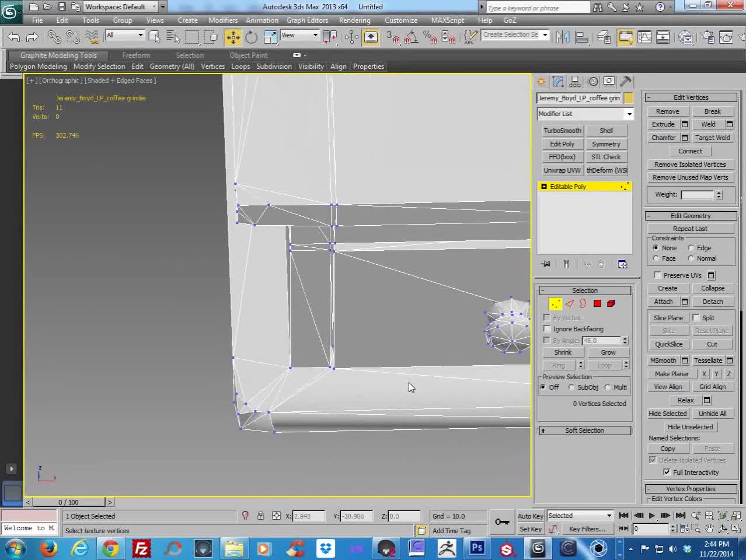Open the Utilities hammer panel tab

click(x=626, y=82)
